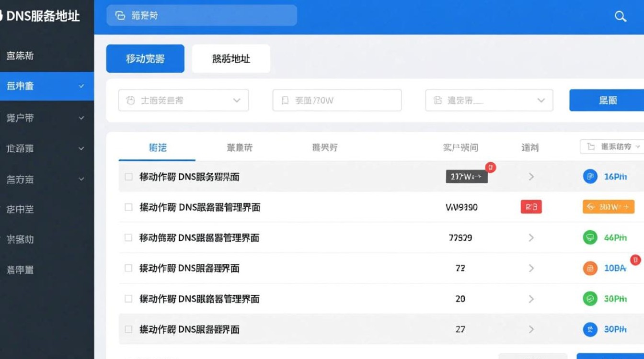Click the red notification badge on the first row
The height and width of the screenshot is (359, 644).
click(x=490, y=168)
